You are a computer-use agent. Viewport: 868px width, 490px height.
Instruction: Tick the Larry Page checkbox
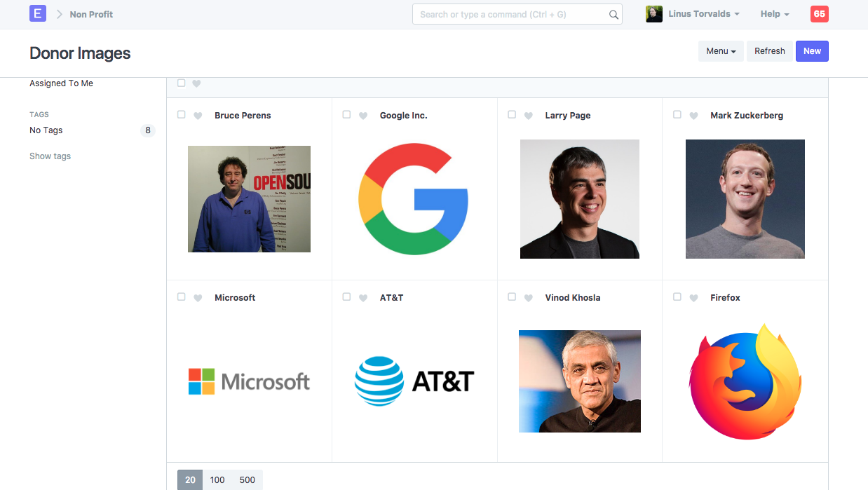click(x=512, y=114)
